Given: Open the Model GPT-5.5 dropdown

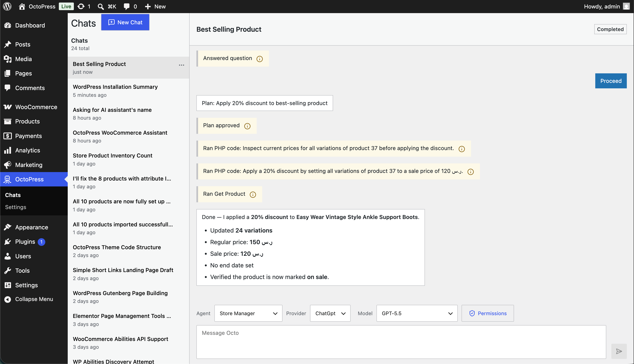Looking at the screenshot, I should coord(417,313).
